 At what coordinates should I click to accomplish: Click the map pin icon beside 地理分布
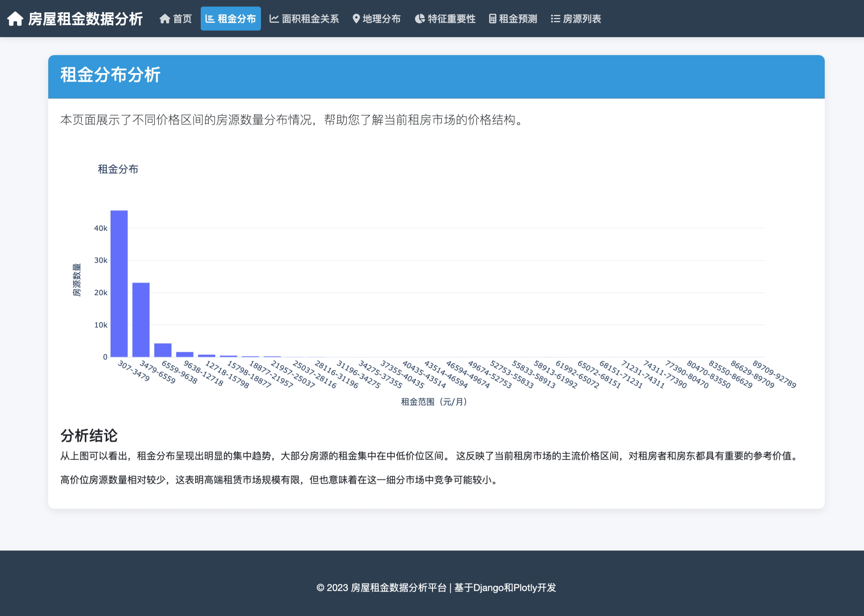356,19
